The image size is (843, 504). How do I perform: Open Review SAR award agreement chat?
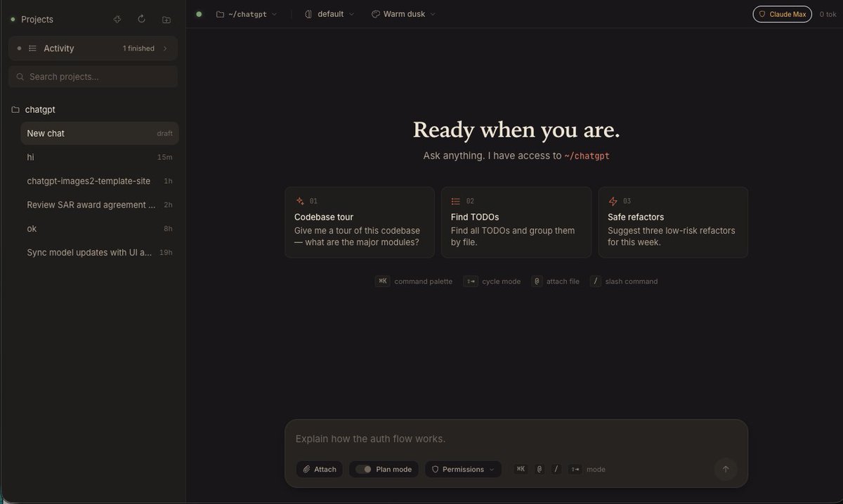coord(100,205)
